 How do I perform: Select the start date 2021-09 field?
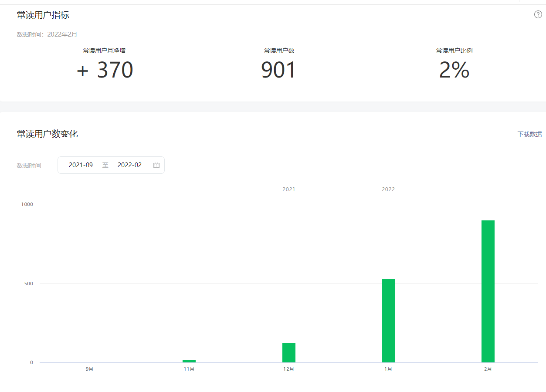[x=81, y=165]
